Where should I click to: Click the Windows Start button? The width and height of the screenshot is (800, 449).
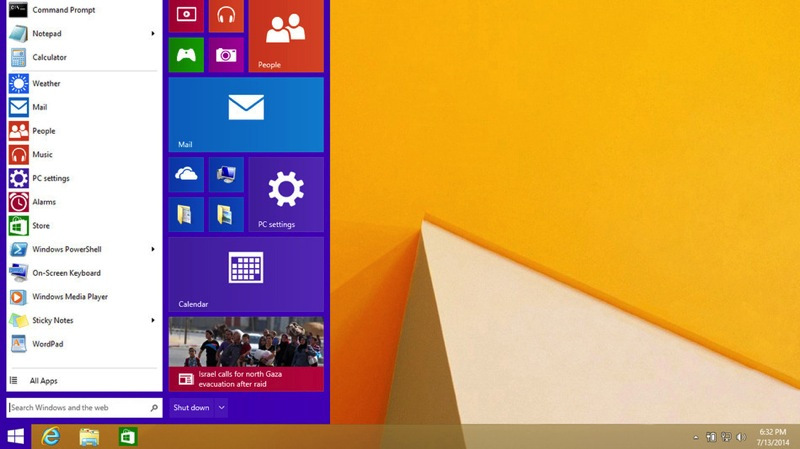point(16,436)
